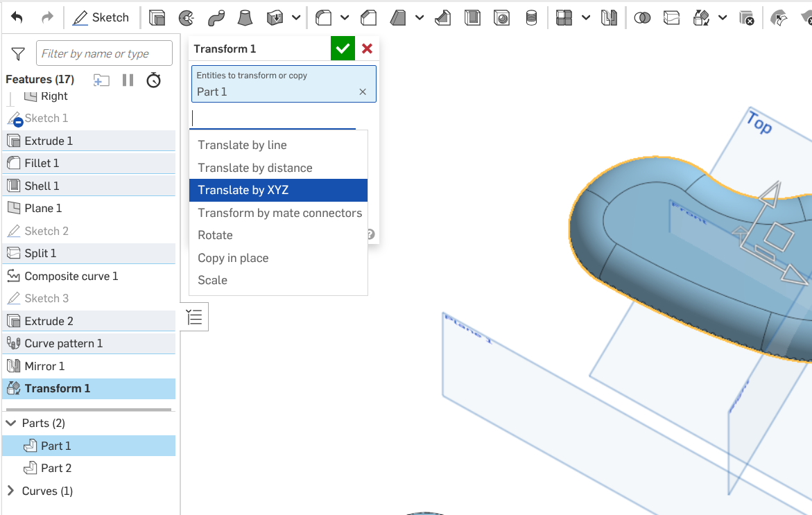Cancel Transform 1 with the red X
This screenshot has height=515, width=812.
(x=367, y=49)
